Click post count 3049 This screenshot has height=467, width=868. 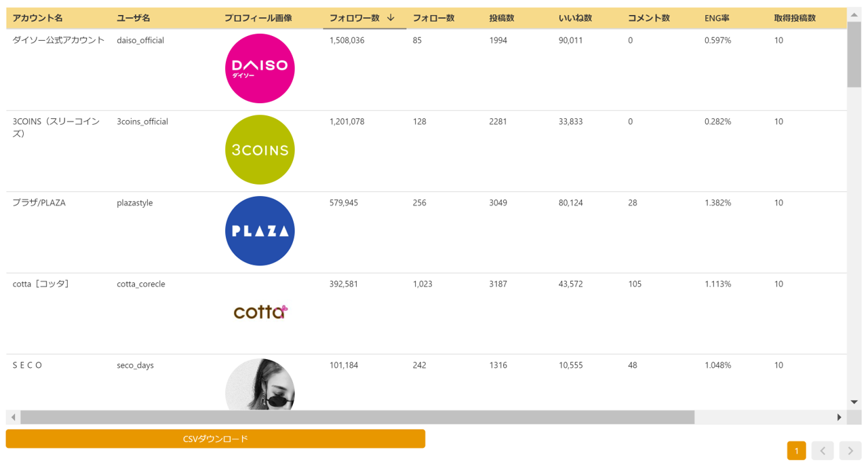coord(498,202)
